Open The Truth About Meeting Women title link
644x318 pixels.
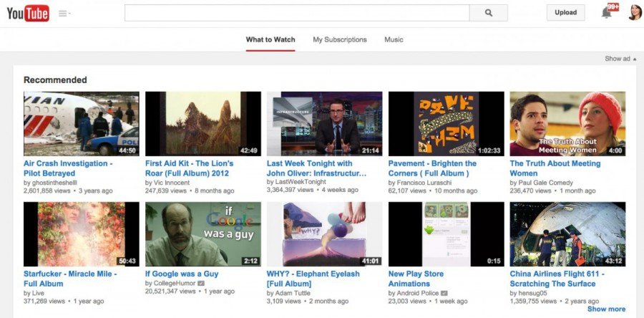pos(555,168)
